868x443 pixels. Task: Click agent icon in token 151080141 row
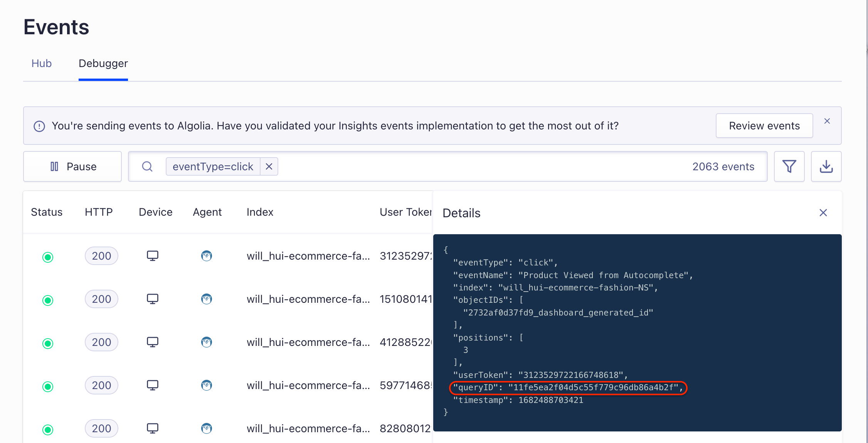point(207,299)
